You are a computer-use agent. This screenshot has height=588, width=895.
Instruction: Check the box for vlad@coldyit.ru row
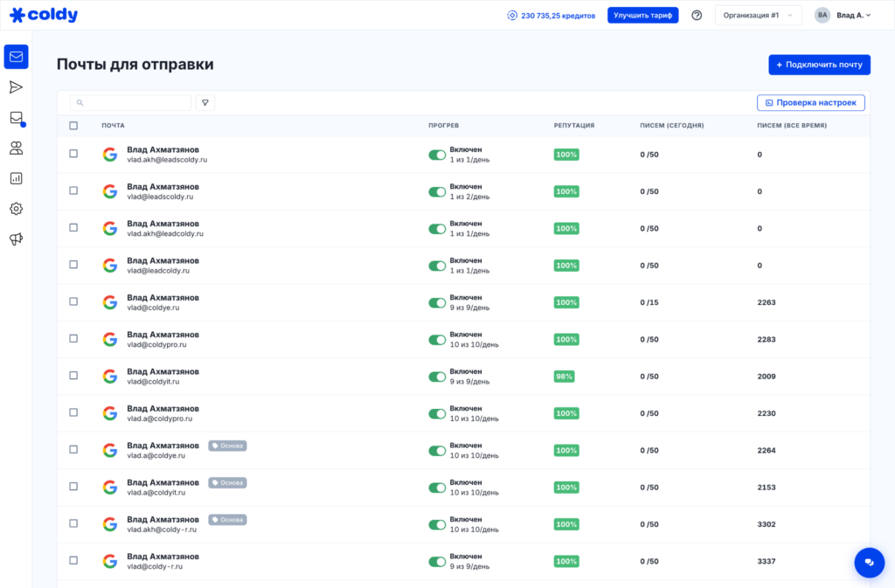point(73,376)
